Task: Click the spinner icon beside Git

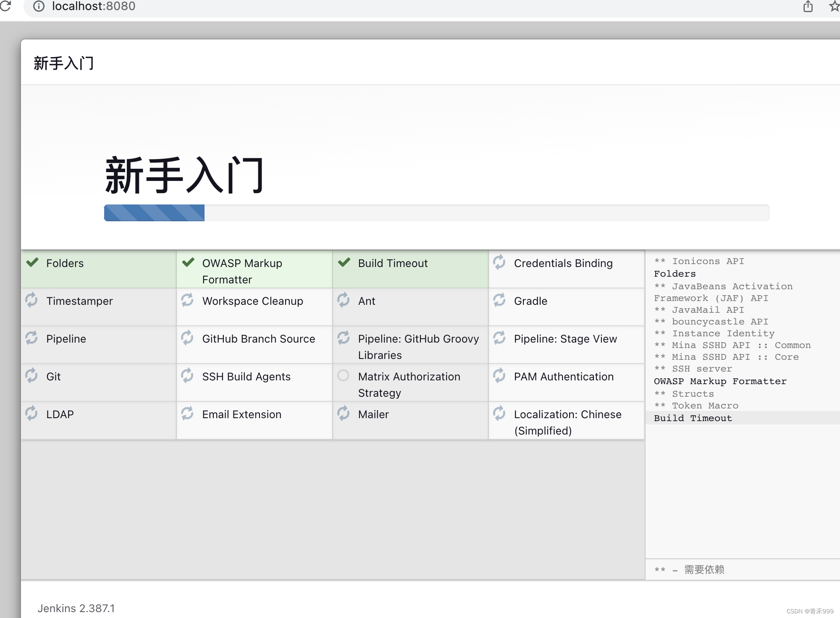Action: click(31, 375)
